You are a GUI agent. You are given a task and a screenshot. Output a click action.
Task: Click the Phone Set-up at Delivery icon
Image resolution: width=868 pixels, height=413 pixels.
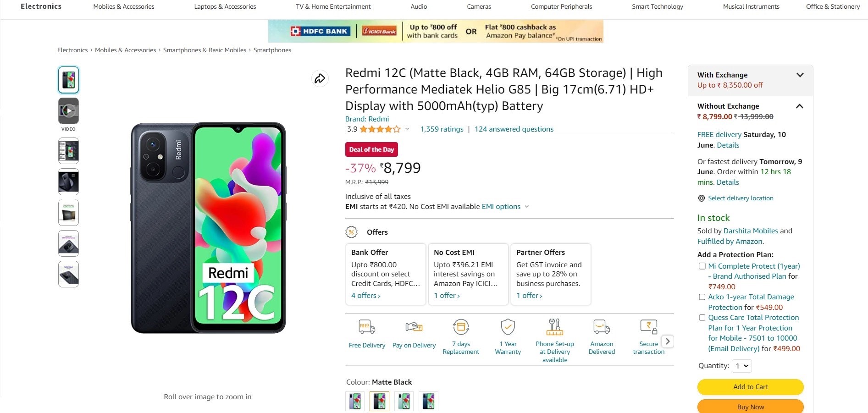coord(554,327)
